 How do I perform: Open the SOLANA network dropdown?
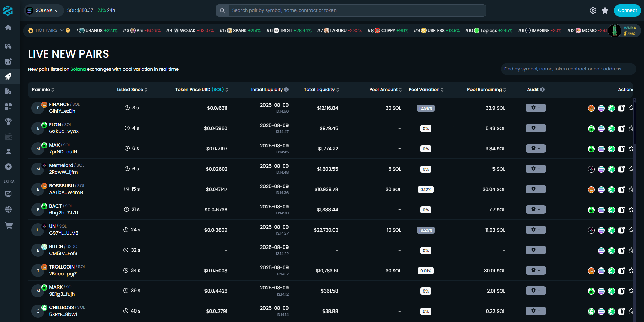tap(44, 10)
